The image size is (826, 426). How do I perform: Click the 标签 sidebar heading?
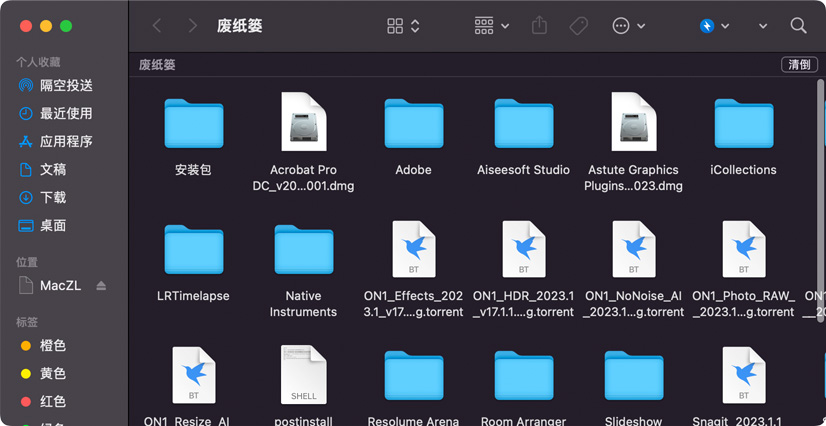pos(27,322)
